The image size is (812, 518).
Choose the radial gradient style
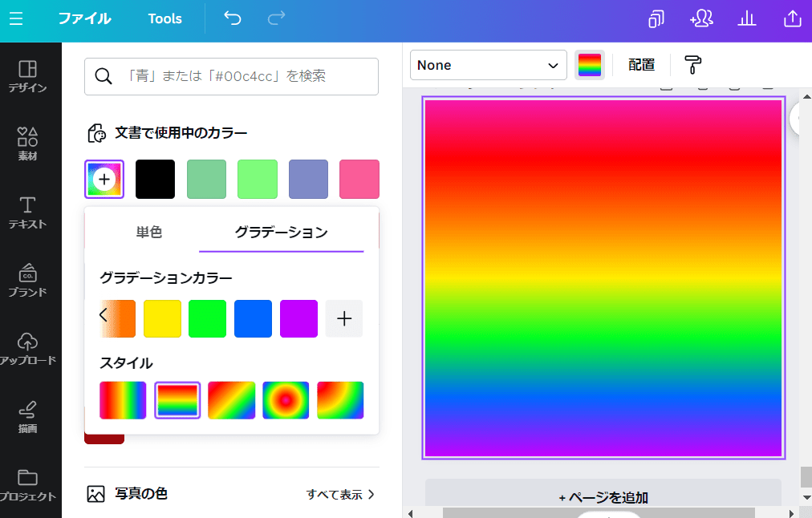click(286, 400)
